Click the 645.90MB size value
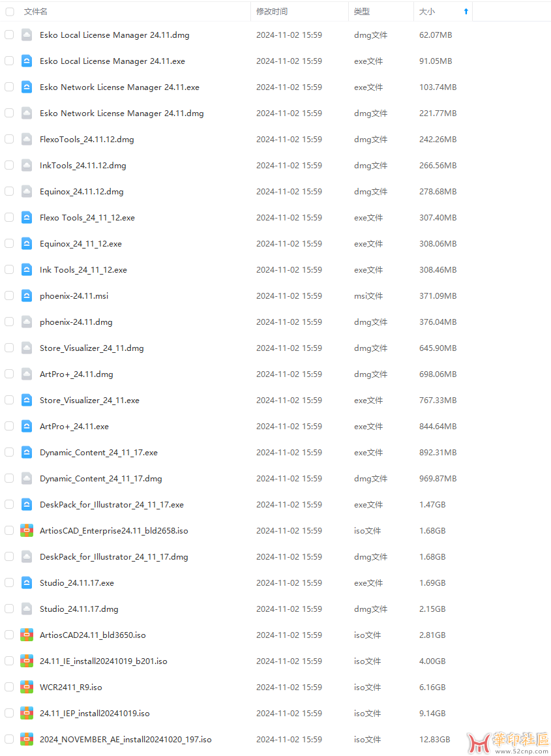 click(x=438, y=348)
